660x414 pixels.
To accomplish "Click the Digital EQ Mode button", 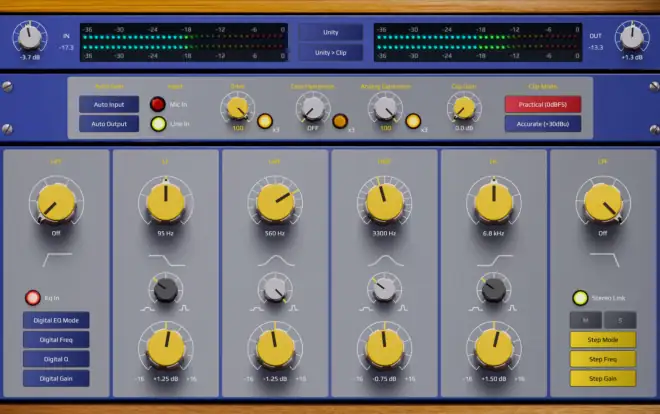I will pos(56,320).
